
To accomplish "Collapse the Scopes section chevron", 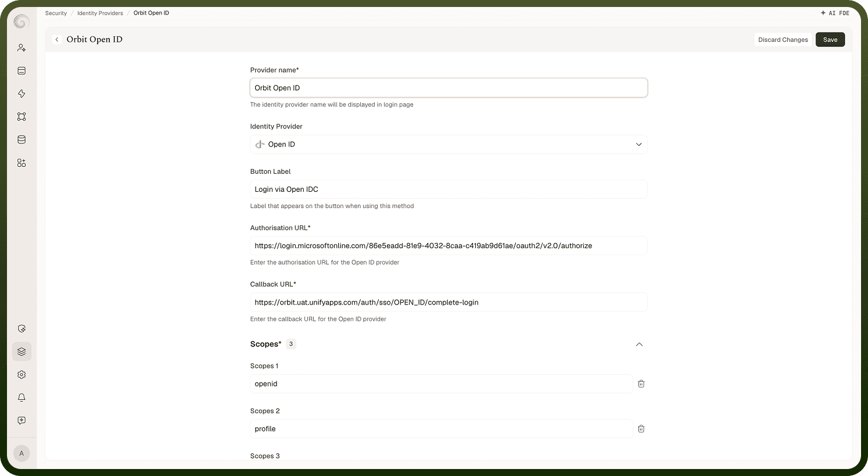I will click(x=639, y=345).
